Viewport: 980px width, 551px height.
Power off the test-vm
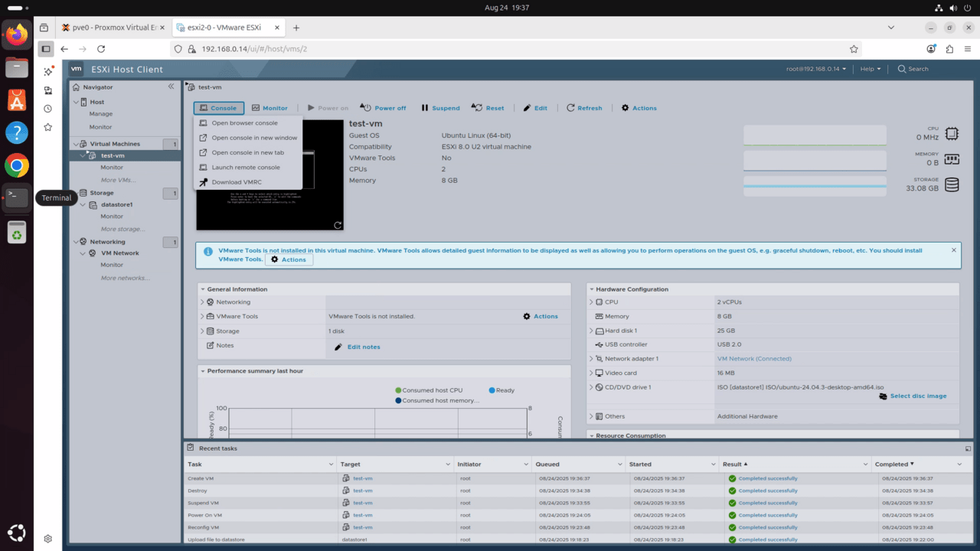coord(384,108)
